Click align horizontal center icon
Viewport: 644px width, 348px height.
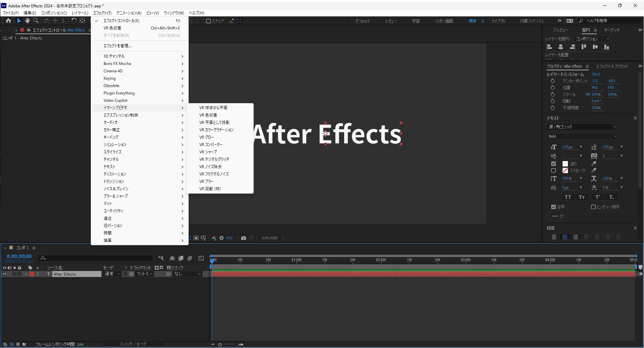point(561,47)
